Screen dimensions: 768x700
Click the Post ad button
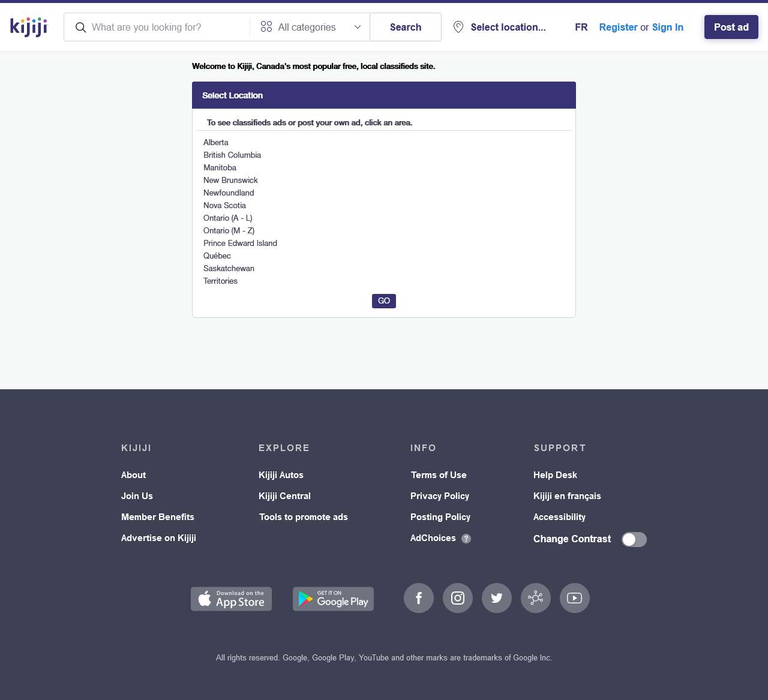731,27
